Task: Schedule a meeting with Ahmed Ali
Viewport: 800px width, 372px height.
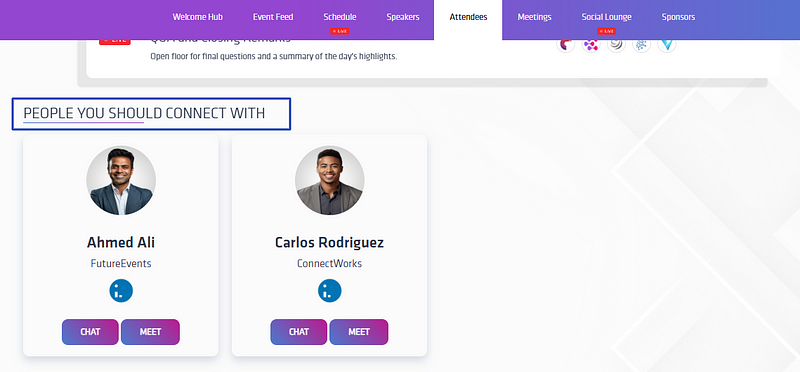Action: tap(151, 332)
